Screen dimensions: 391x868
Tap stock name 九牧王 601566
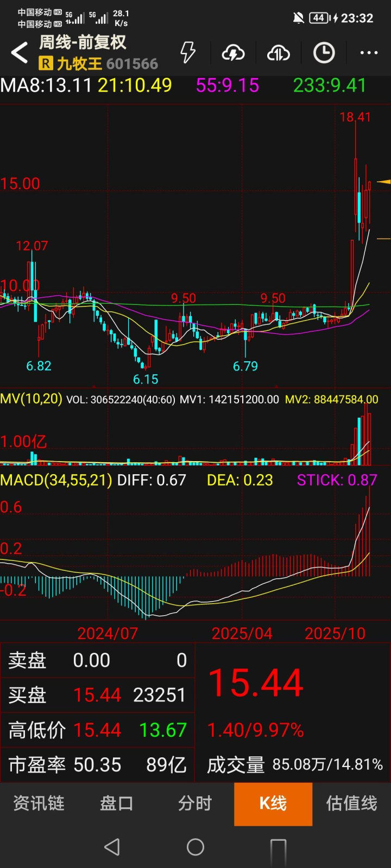point(108,63)
